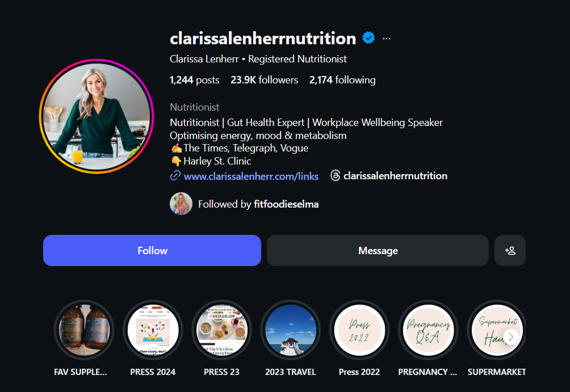
Task: Open fitfoodieselma's small avatar
Action: pos(181,204)
